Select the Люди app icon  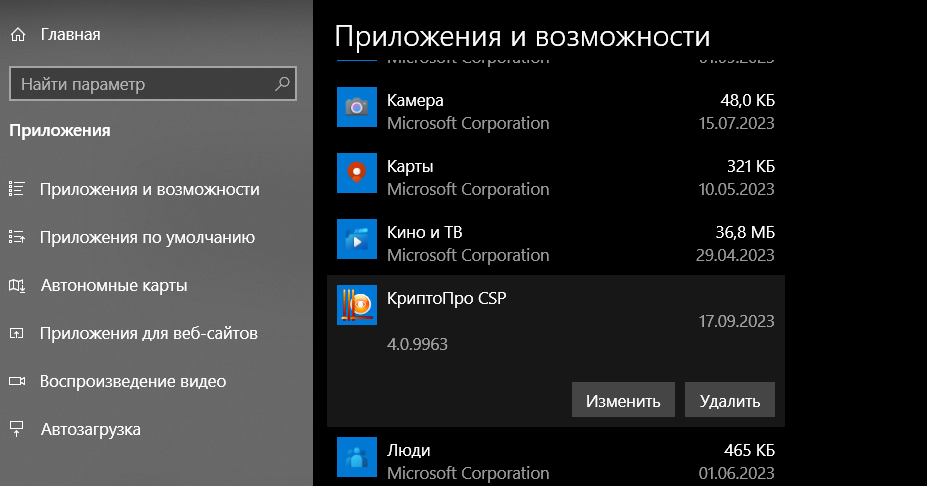(356, 457)
